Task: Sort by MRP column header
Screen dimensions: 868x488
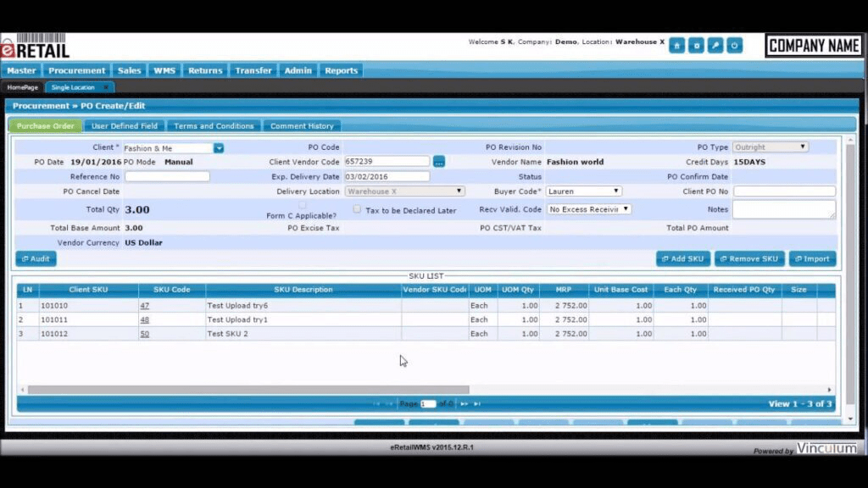Action: (564, 290)
